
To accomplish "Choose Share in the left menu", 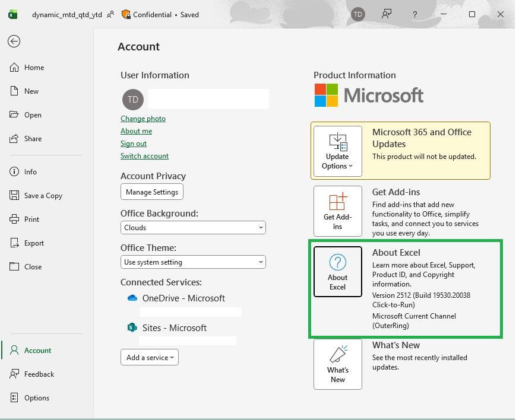I will point(26,138).
